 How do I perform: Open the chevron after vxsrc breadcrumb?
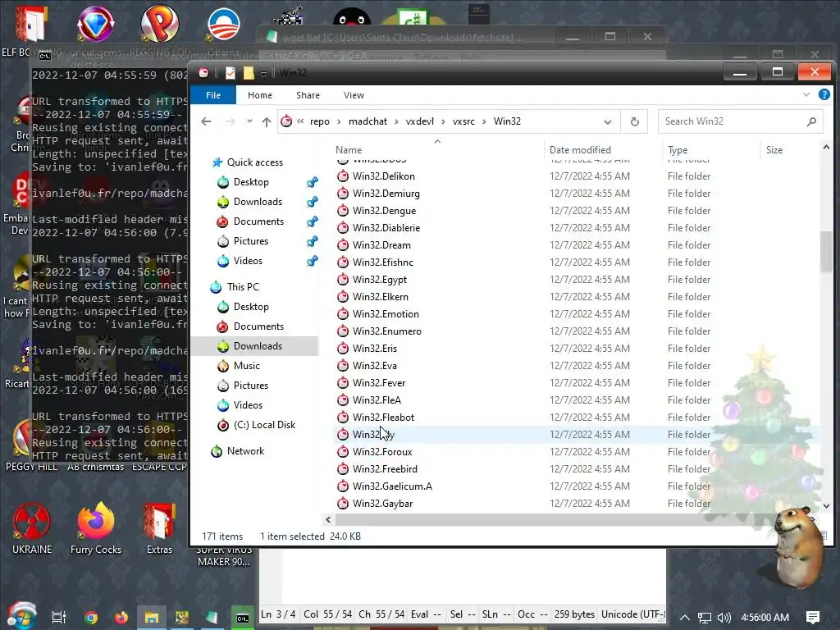tap(484, 121)
